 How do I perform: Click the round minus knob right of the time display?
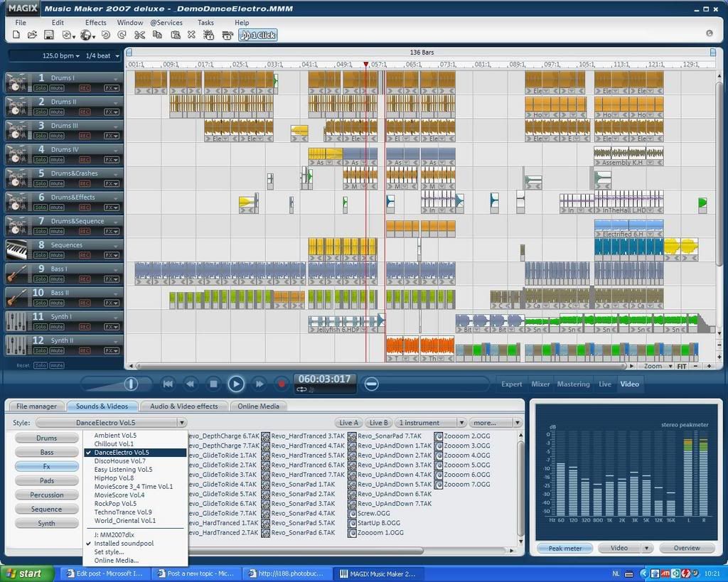click(x=371, y=384)
